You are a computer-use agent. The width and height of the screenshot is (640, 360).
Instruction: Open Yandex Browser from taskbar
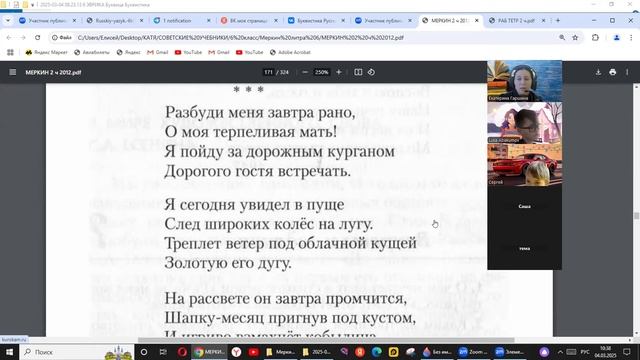point(236,352)
